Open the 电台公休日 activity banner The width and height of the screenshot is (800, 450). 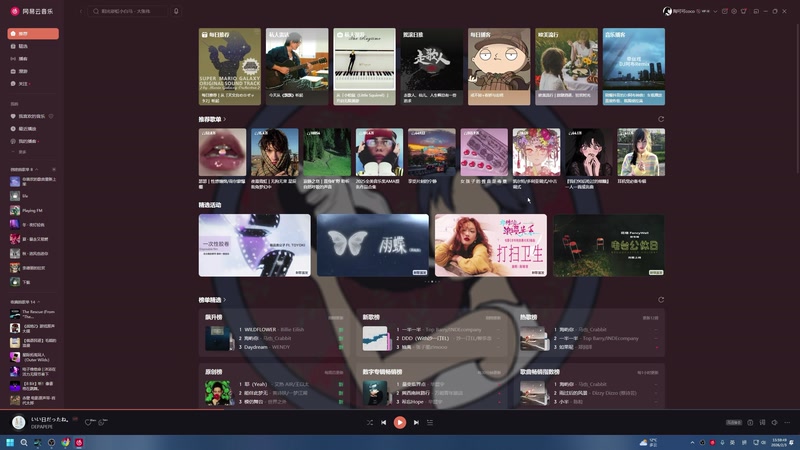coord(609,245)
